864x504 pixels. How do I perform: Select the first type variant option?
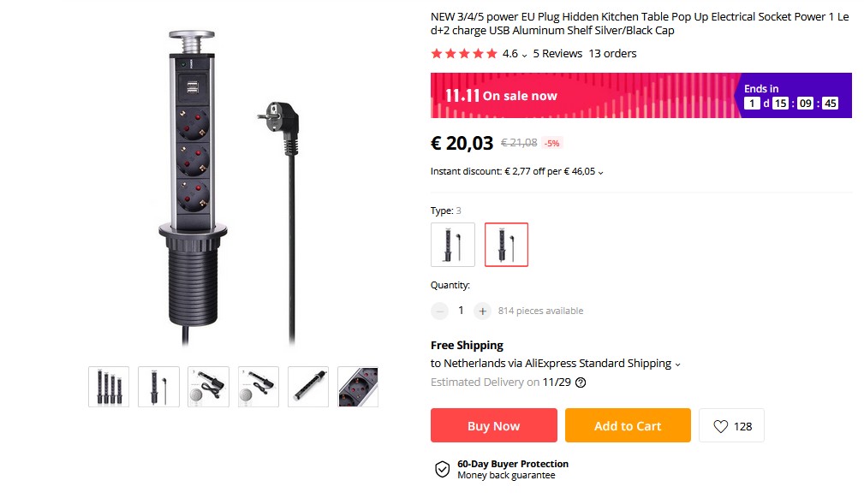tap(452, 245)
